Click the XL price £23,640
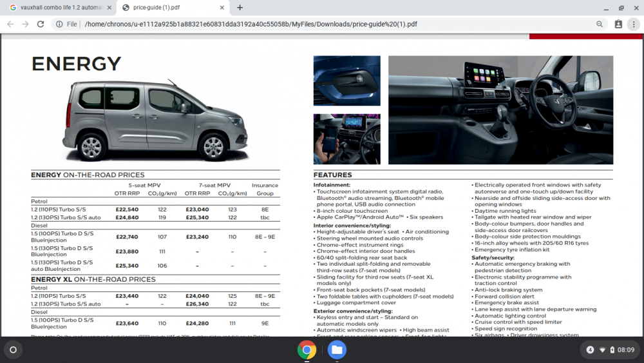This screenshot has height=363, width=644. [x=127, y=324]
